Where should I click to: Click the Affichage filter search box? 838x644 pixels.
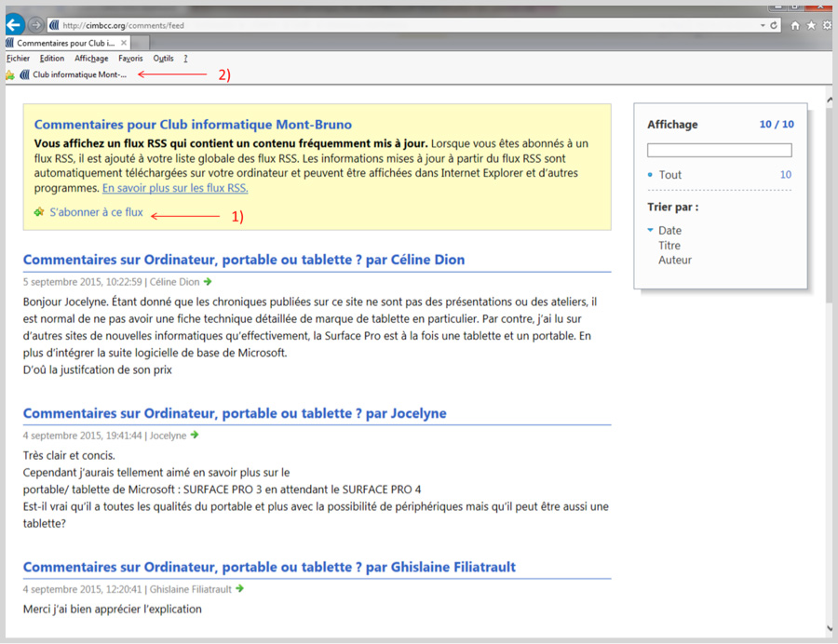tap(719, 150)
